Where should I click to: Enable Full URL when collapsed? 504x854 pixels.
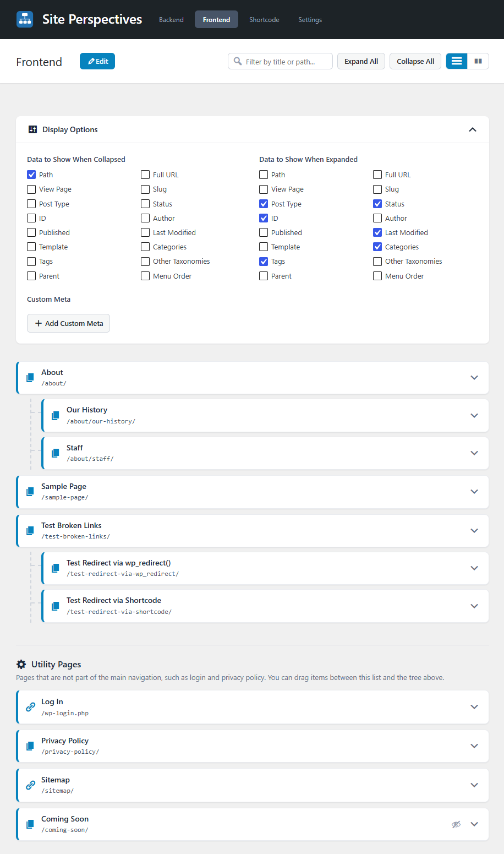point(145,175)
